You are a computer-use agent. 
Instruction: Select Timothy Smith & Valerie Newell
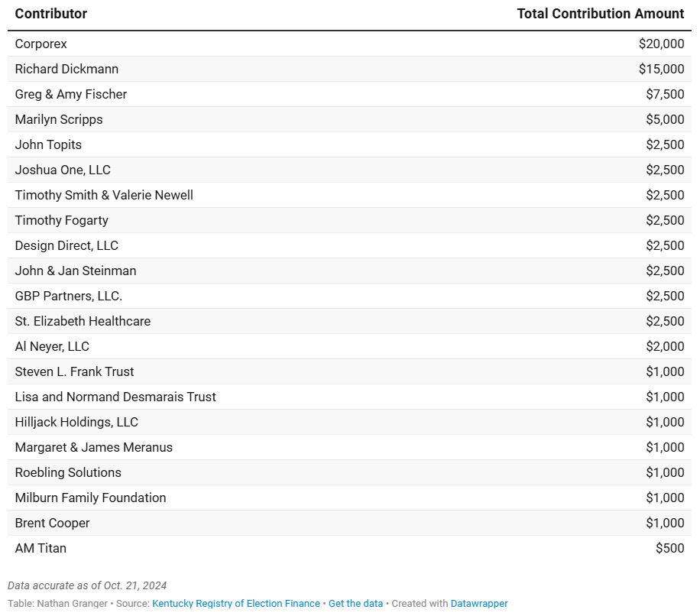[104, 196]
